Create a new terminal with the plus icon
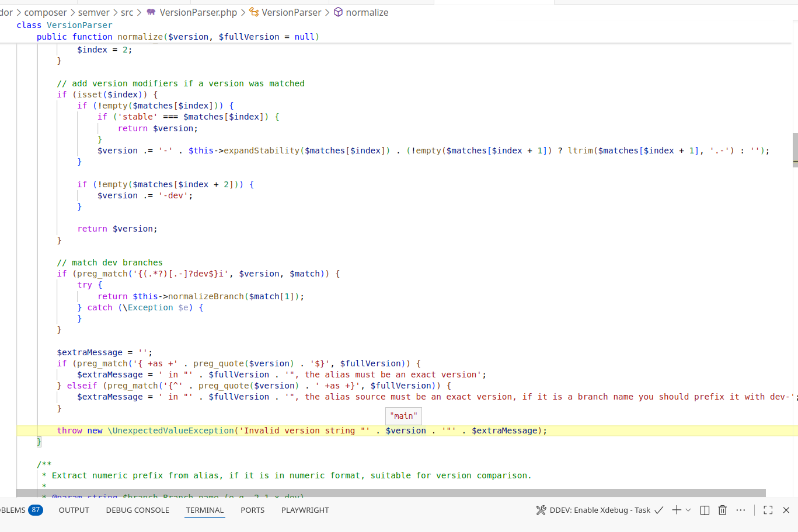The image size is (798, 532). click(677, 510)
